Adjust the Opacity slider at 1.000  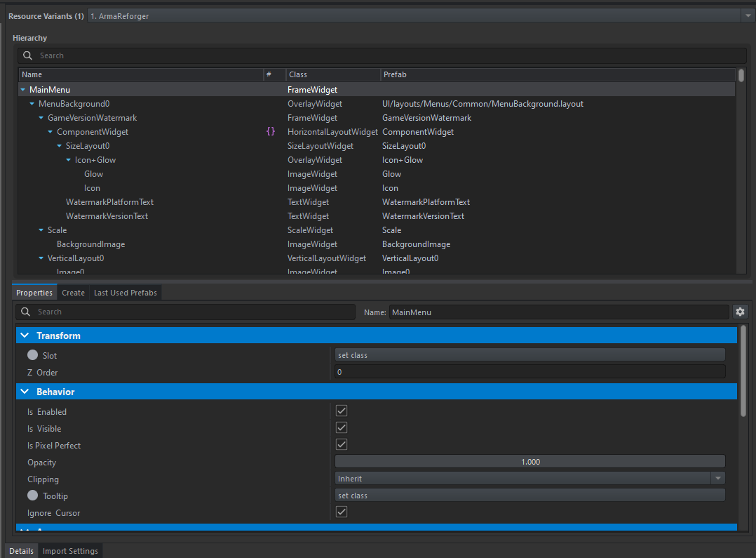point(530,461)
